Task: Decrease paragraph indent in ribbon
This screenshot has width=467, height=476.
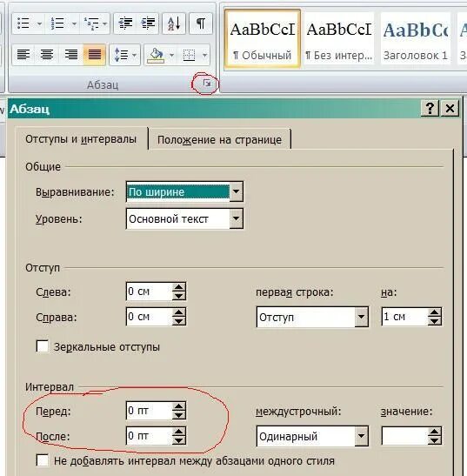Action: point(125,23)
